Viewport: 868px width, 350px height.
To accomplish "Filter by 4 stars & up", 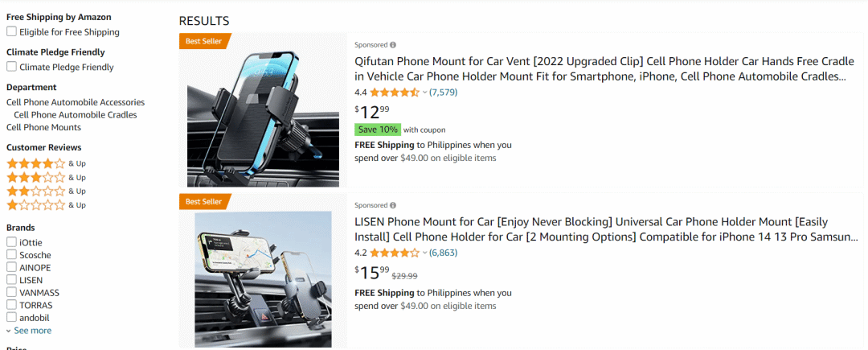I will click(x=36, y=163).
